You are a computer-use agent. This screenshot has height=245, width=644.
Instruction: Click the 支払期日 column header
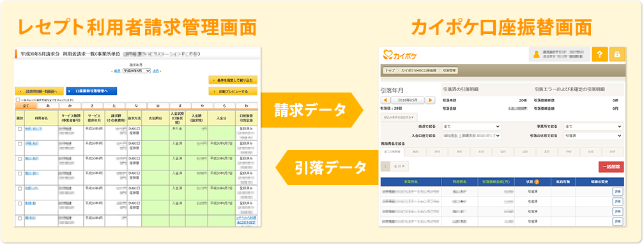pos(155,117)
